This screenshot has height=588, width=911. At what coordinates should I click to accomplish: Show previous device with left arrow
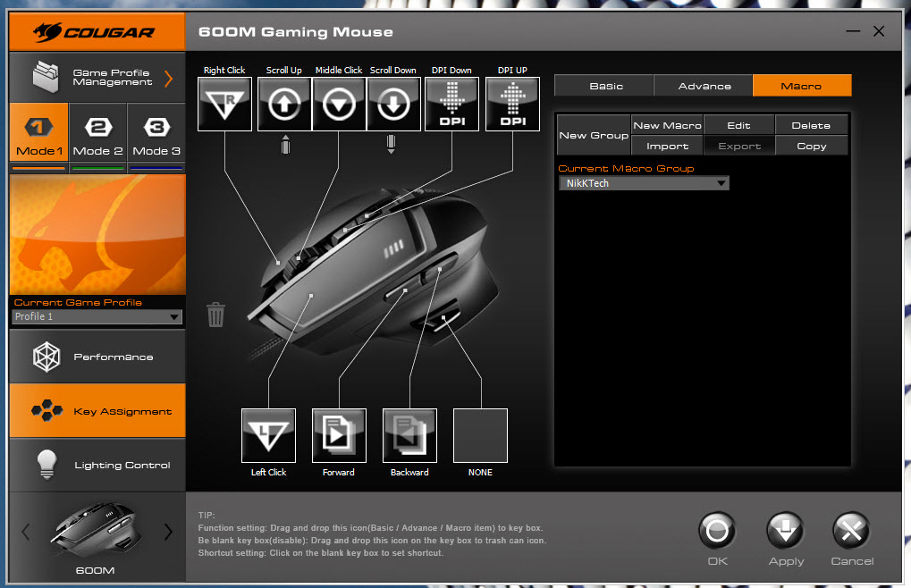click(26, 531)
